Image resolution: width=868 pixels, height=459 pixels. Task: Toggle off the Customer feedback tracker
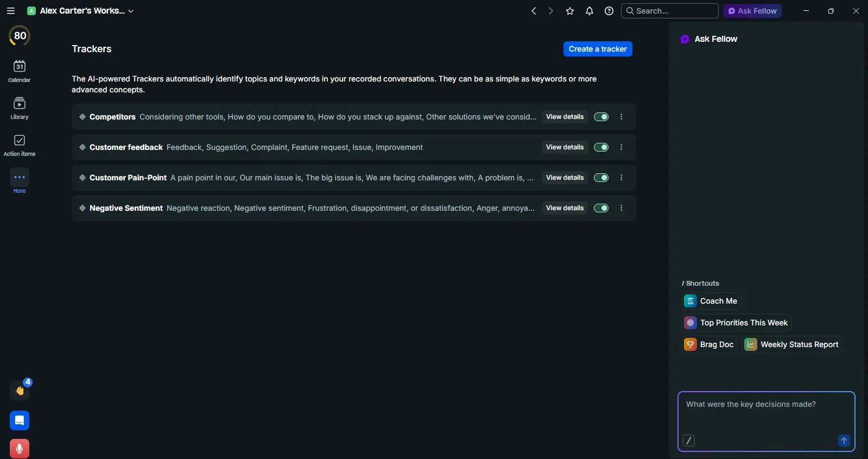coord(601,147)
